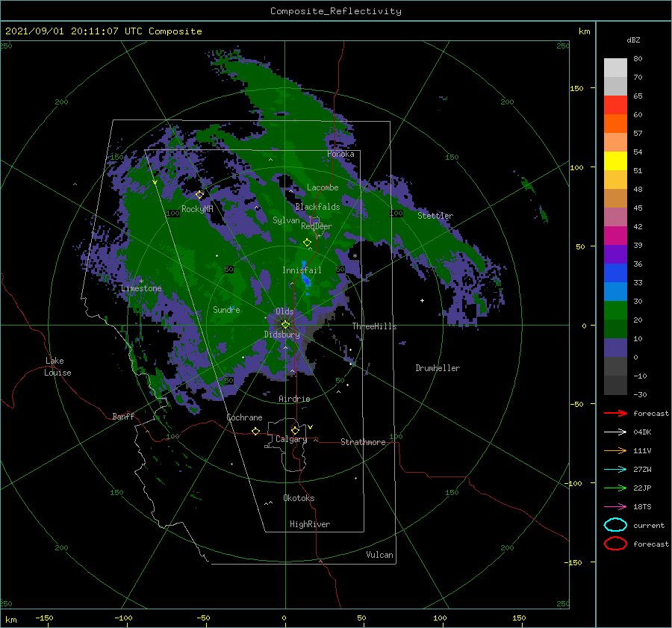
Task: Select the orange 57-60 dBZ swatch
Action: pyautogui.click(x=615, y=124)
